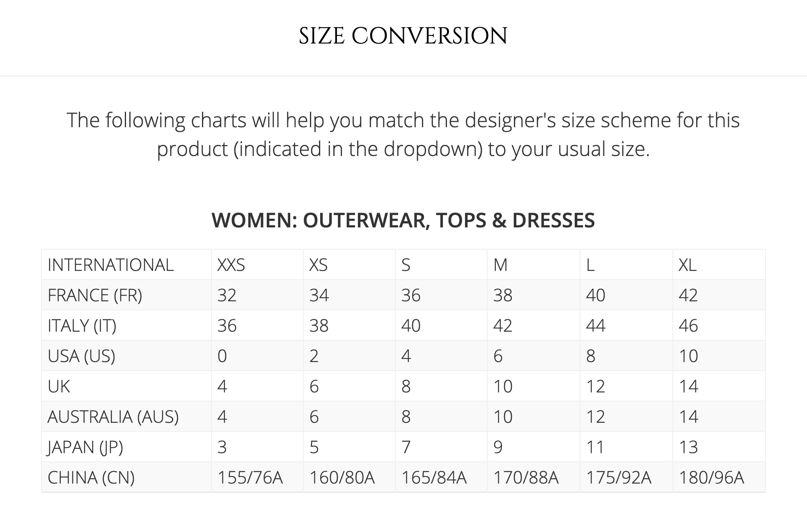
Task: Select the 155/76A China size cell
Action: [x=257, y=477]
